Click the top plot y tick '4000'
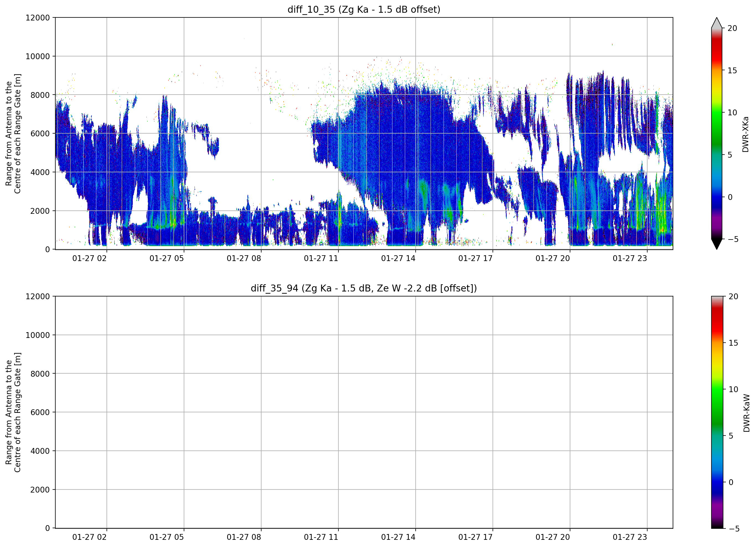756x547 pixels. click(x=40, y=172)
